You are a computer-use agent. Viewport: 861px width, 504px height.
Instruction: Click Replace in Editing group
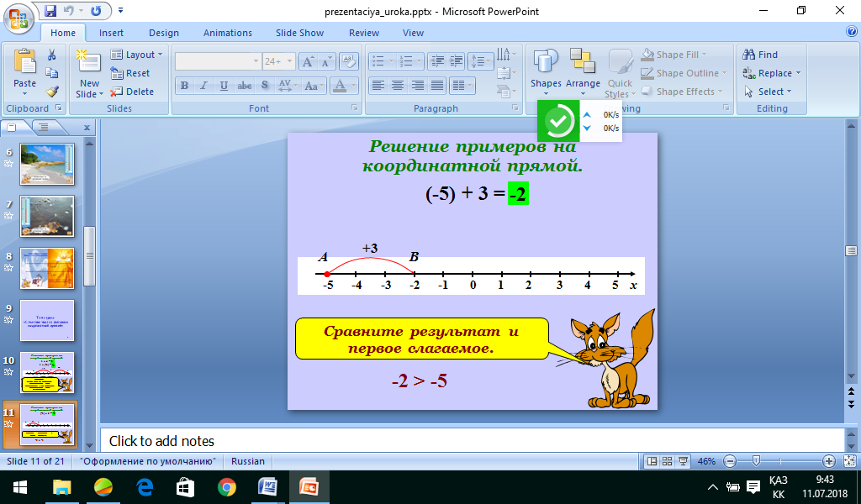(x=772, y=73)
